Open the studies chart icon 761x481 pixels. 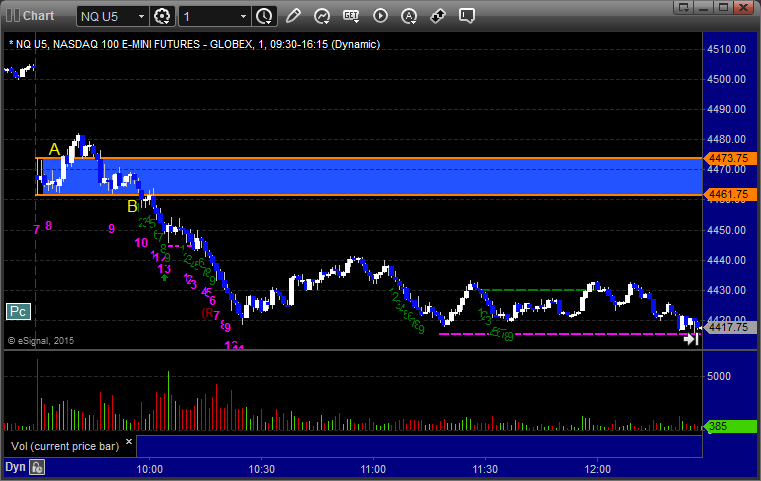322,16
